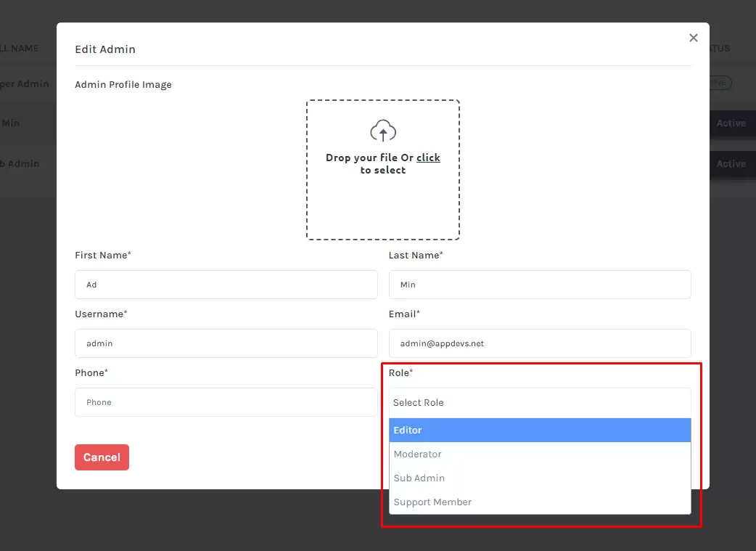The width and height of the screenshot is (756, 551).
Task: Pick Sub Admin role option
Action: coord(540,478)
